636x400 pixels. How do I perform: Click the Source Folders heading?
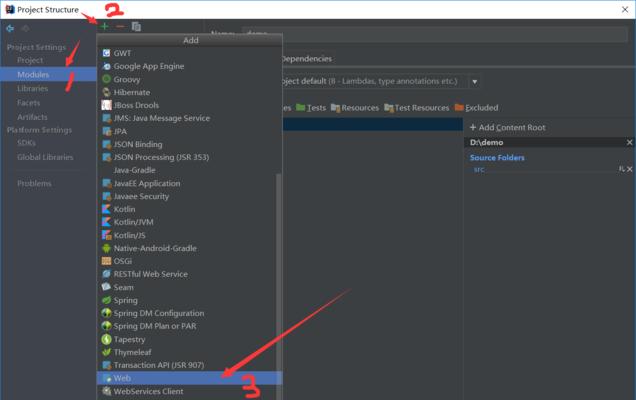click(497, 157)
